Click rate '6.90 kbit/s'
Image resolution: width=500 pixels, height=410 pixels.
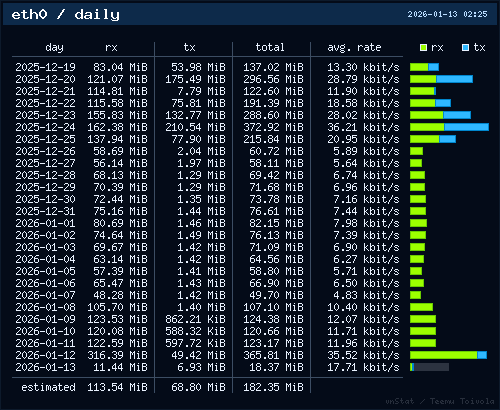[x=366, y=247]
